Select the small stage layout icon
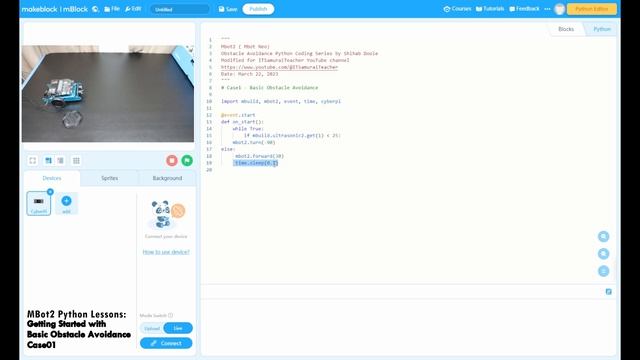 [60, 160]
